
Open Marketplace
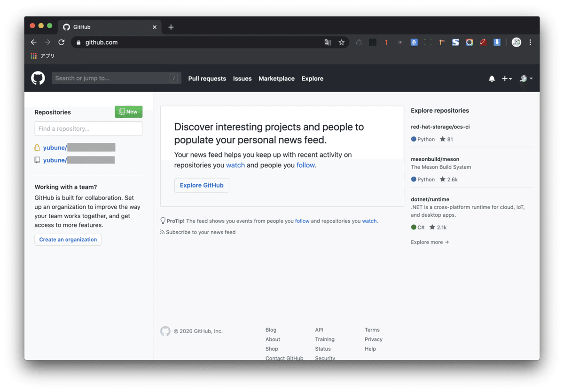point(277,78)
